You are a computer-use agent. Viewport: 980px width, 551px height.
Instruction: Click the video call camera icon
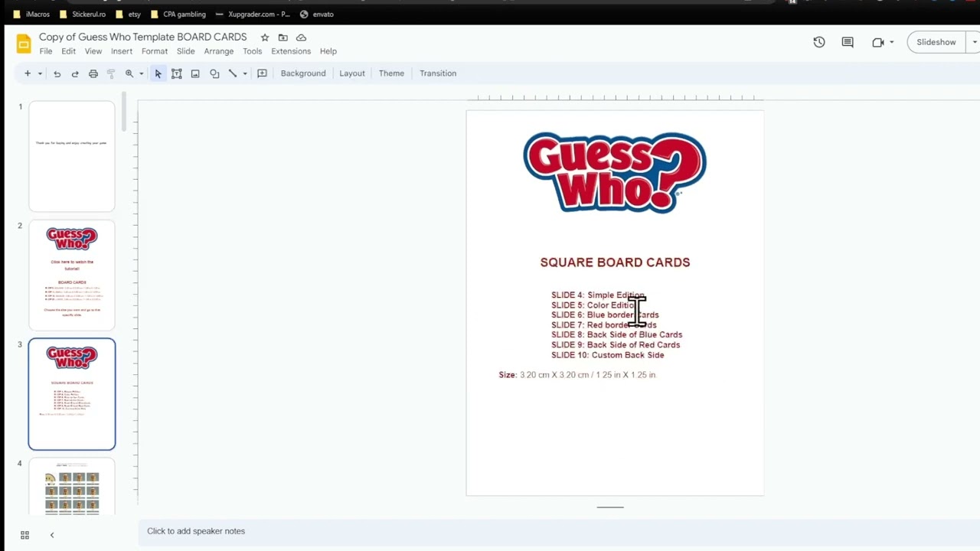[x=878, y=42]
